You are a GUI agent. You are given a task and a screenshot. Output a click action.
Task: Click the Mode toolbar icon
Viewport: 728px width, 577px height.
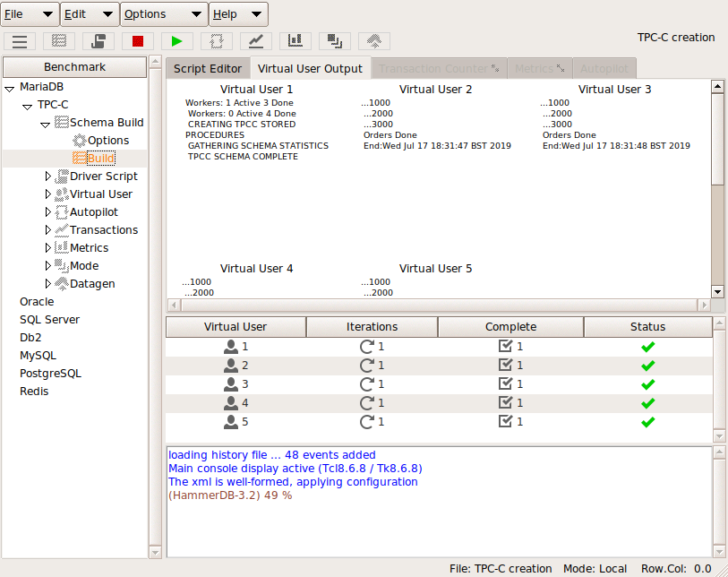pyautogui.click(x=335, y=41)
